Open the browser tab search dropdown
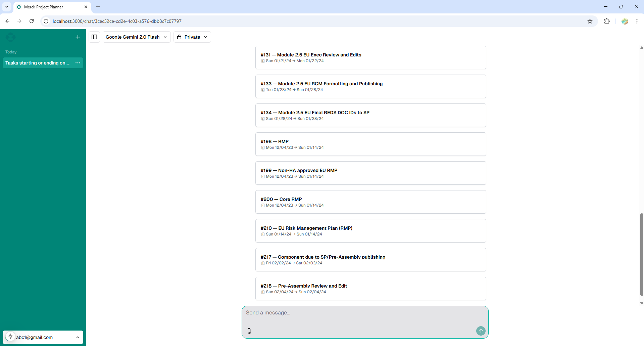This screenshot has width=644, height=346. click(7, 7)
